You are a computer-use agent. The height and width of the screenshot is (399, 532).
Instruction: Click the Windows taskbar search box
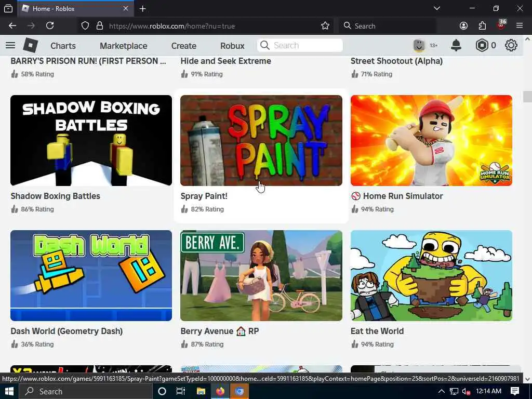pyautogui.click(x=85, y=391)
